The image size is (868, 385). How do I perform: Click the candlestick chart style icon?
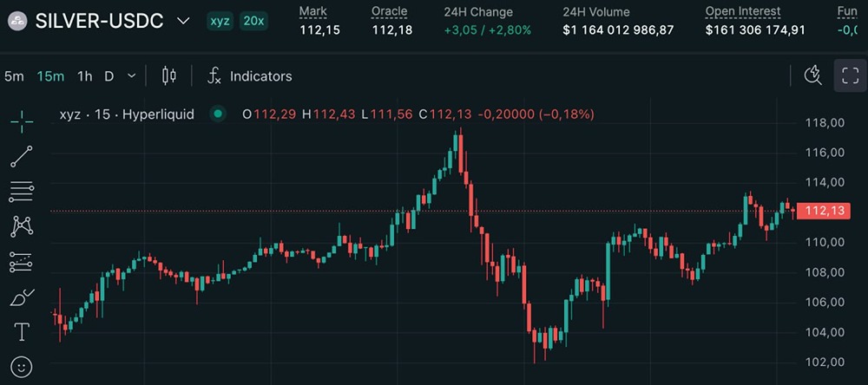pyautogui.click(x=169, y=76)
